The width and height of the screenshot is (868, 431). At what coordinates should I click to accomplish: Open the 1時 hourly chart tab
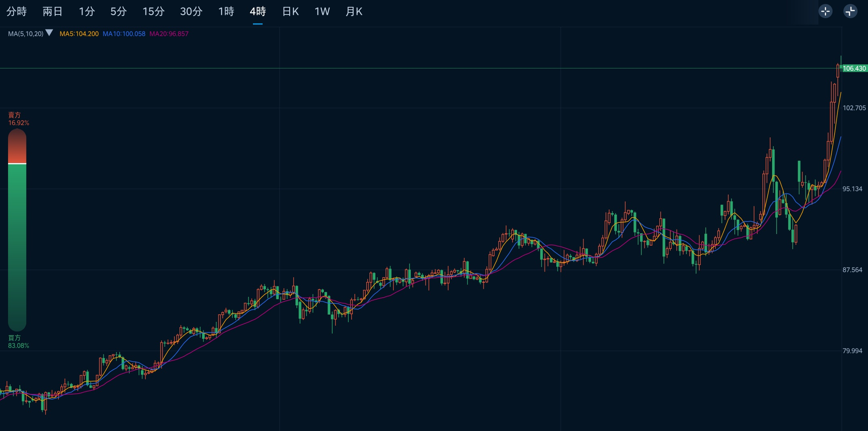coord(226,12)
